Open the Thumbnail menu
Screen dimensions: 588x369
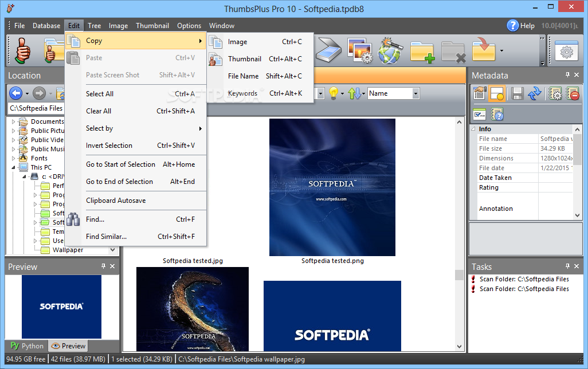(152, 26)
